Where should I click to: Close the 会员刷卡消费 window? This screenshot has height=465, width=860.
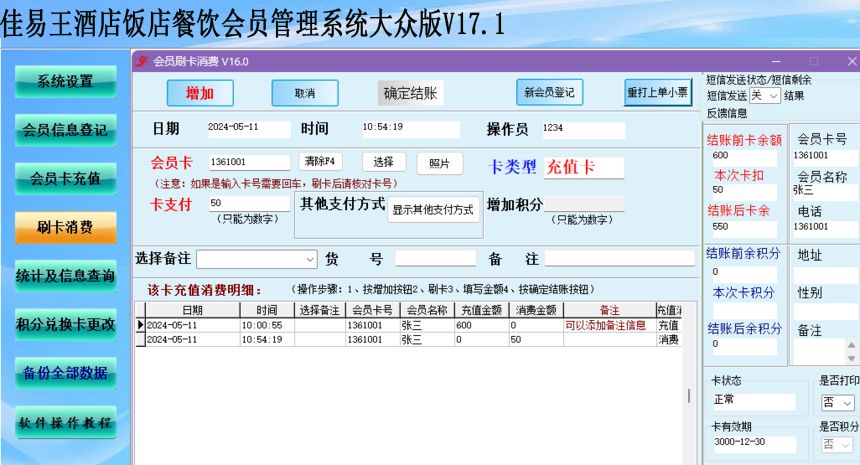click(852, 61)
